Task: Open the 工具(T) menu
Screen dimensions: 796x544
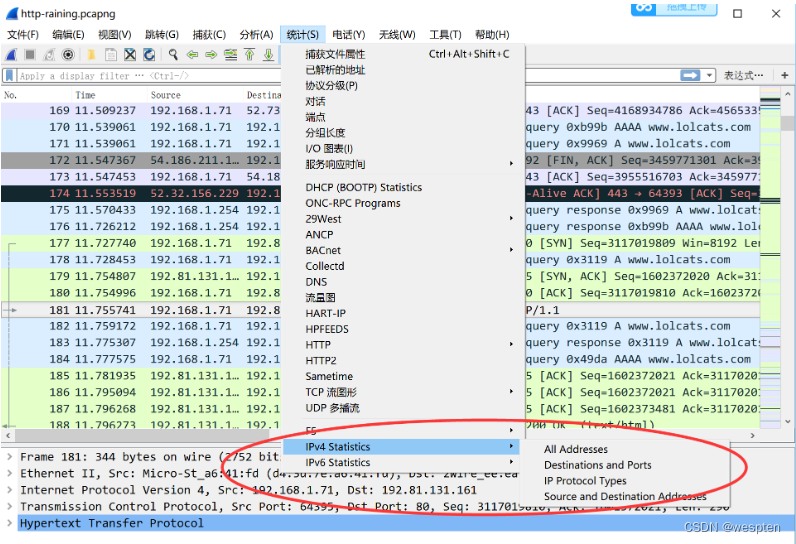Action: point(445,35)
